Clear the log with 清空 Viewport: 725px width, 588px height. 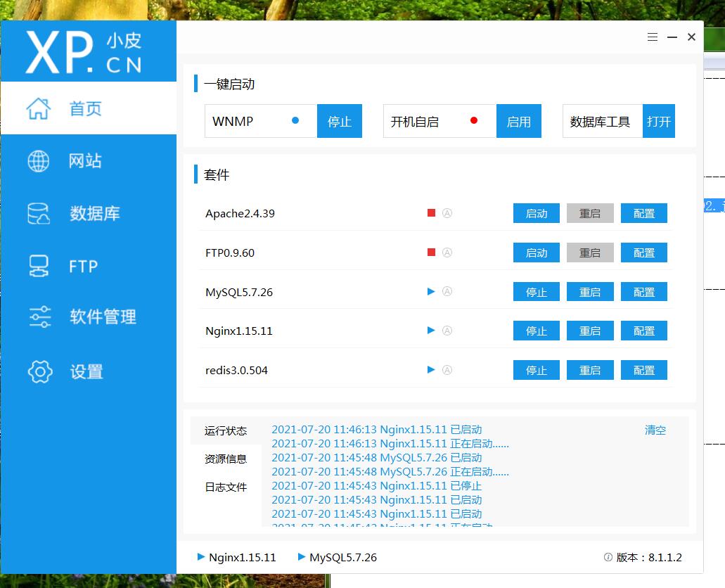(655, 430)
